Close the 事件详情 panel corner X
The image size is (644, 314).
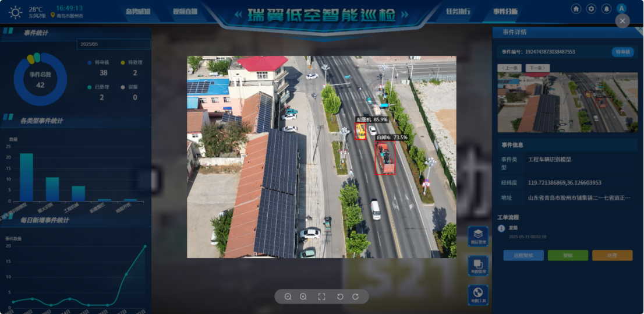640,30
